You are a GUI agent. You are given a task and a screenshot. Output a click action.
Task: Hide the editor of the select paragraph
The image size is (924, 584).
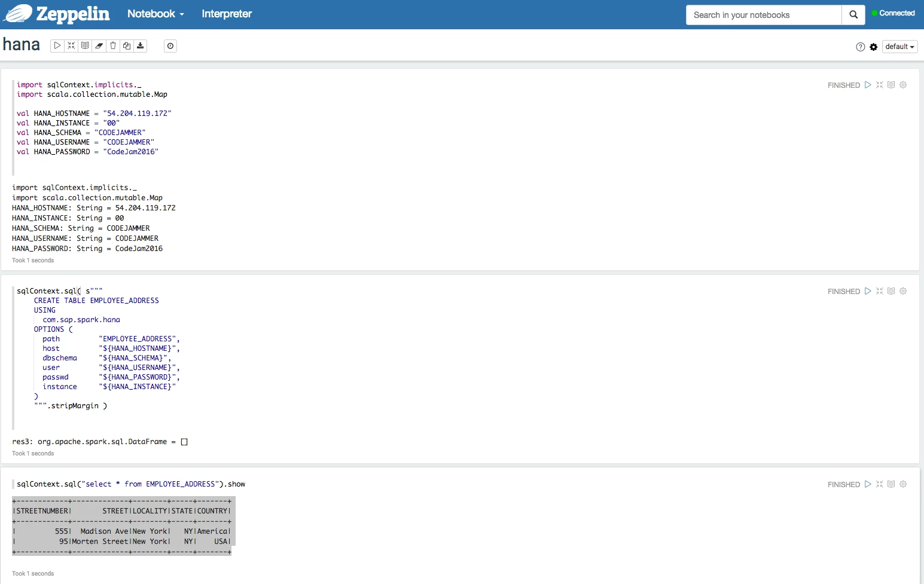[x=880, y=484]
